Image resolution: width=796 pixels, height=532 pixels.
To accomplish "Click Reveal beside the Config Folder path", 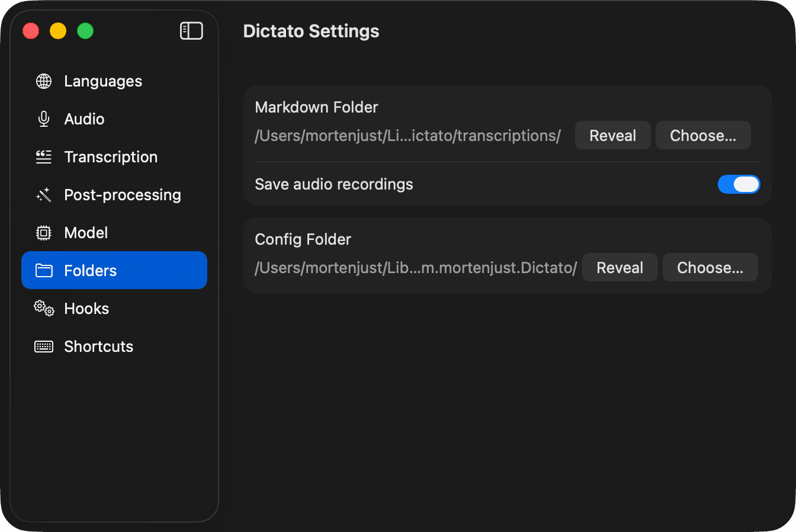I will click(620, 267).
